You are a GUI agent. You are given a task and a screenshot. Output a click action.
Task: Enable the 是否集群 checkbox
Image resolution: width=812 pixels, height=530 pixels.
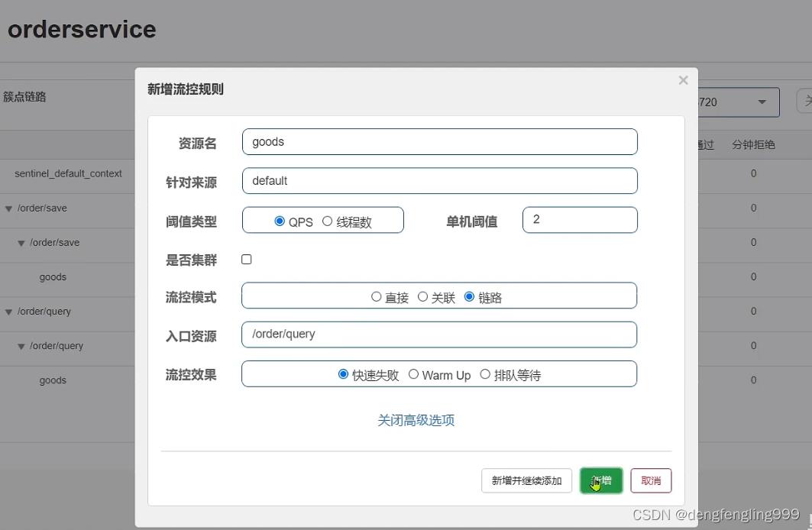tap(247, 260)
